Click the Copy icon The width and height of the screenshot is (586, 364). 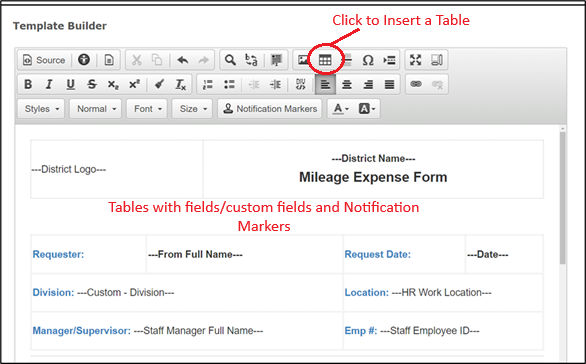pyautogui.click(x=157, y=60)
